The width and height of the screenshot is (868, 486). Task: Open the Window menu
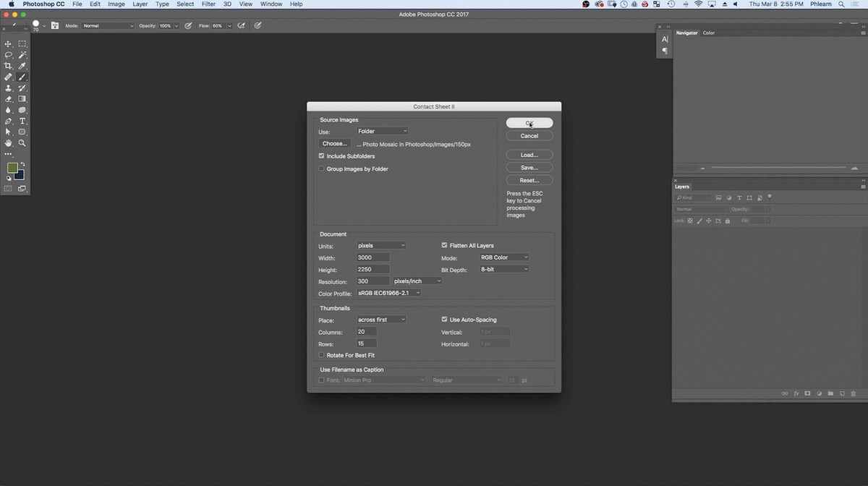(271, 4)
